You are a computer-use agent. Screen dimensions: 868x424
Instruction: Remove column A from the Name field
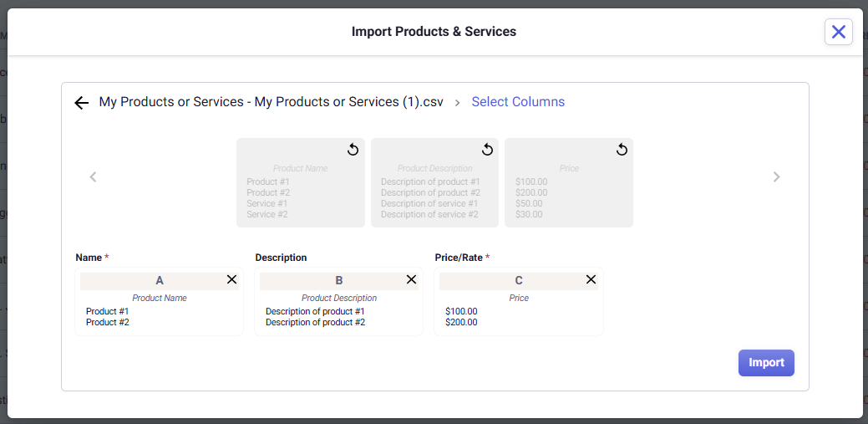click(231, 279)
